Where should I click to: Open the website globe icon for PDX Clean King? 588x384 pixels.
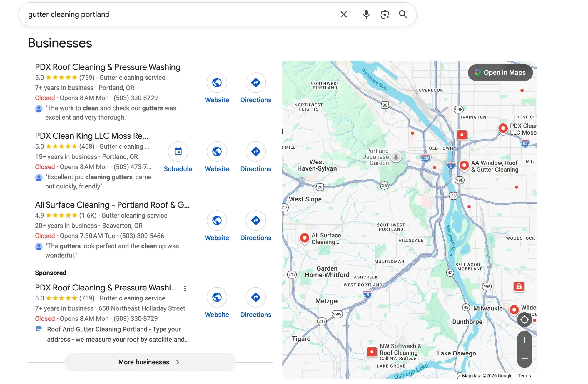(217, 151)
